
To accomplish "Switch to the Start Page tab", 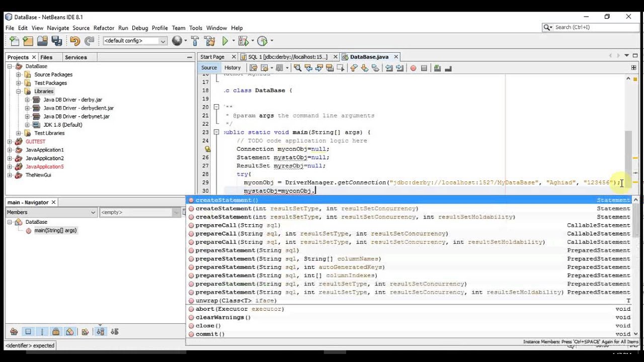I will pos(212,57).
